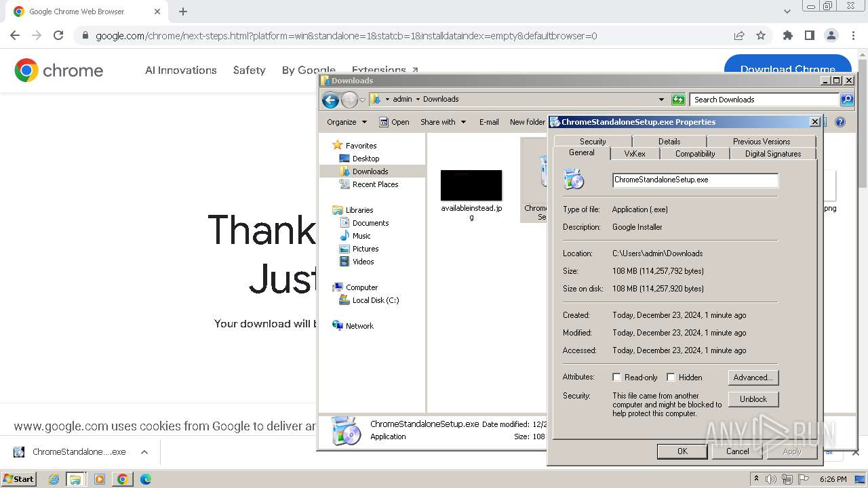Screen dimensions: 868x488
Task: Open Organize dropdown in Explorer toolbar
Action: pyautogui.click(x=347, y=122)
